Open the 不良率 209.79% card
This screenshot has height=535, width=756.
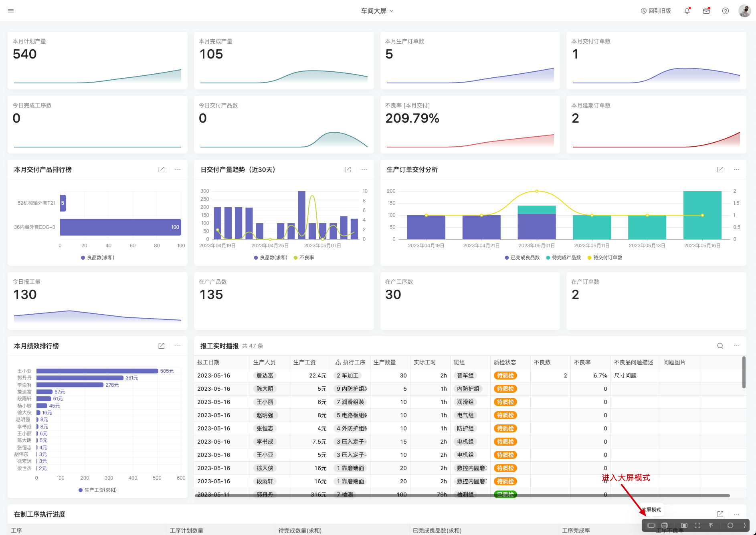click(470, 125)
